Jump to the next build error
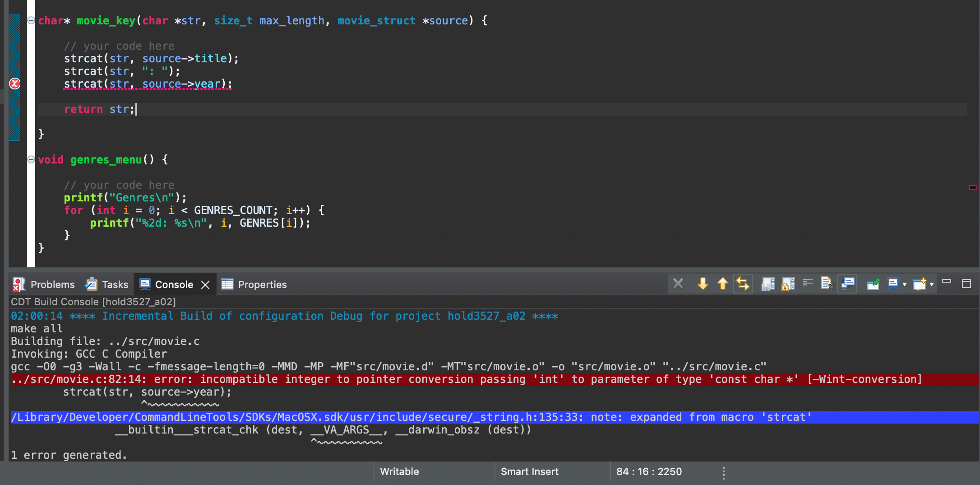This screenshot has width=980, height=485. point(703,284)
